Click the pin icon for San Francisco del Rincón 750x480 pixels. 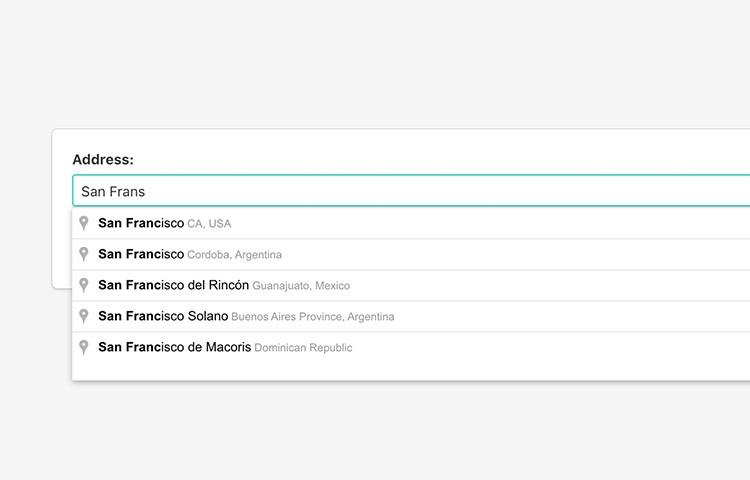[x=84, y=285]
